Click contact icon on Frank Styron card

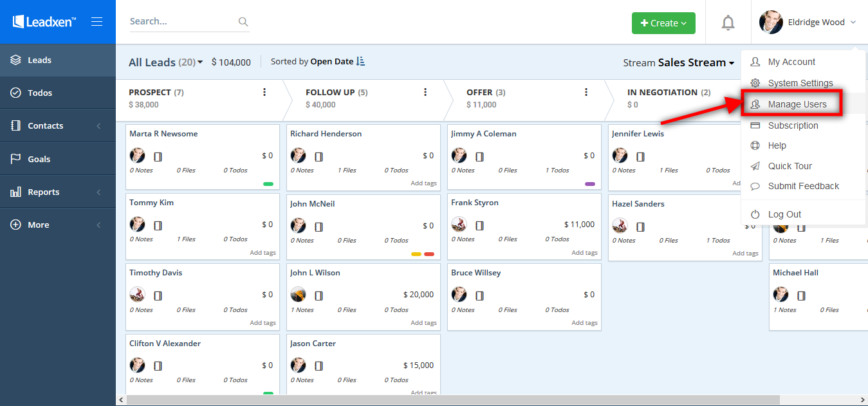point(479,225)
